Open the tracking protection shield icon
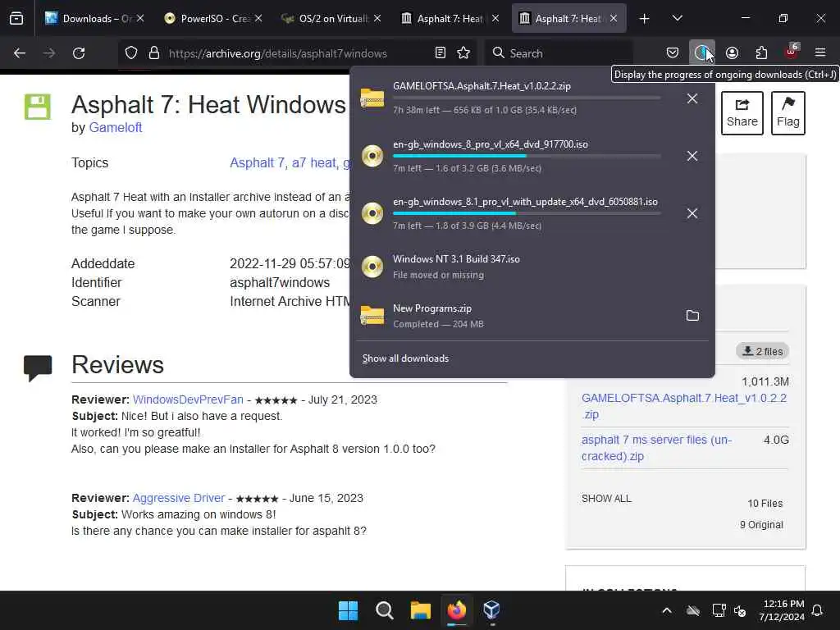Screen dimensions: 840x630 131,53
